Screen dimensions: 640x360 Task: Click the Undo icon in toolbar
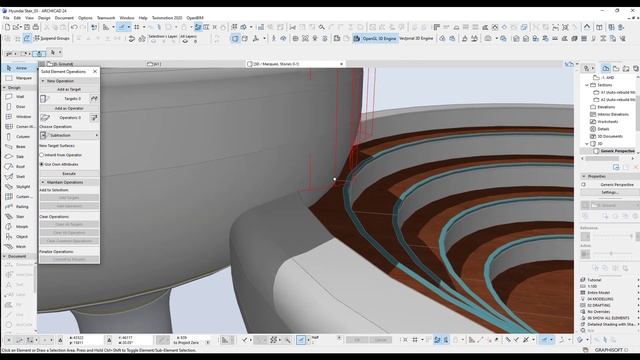coord(74,27)
